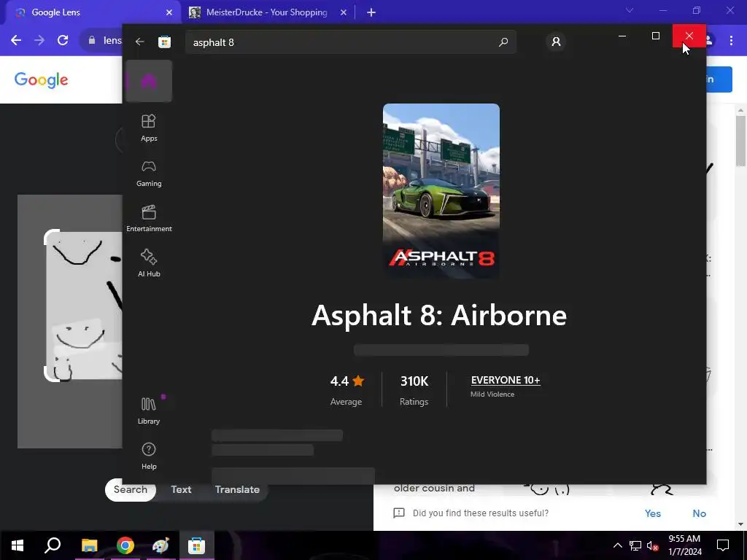Click the 4.4 Average rating
The width and height of the screenshot is (747, 560).
(x=347, y=390)
